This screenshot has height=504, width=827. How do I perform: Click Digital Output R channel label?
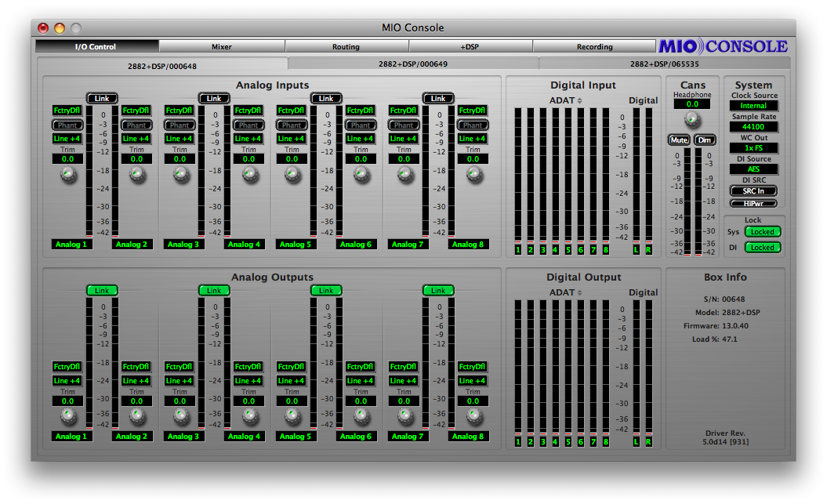pos(648,442)
